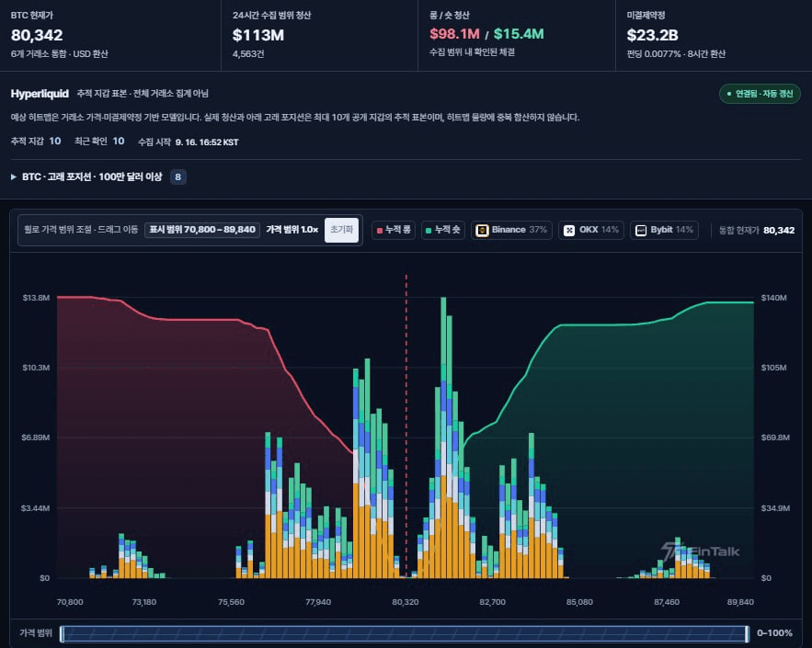The width and height of the screenshot is (812, 648).
Task: Toggle the Bybit 14% exchange filter
Action: pyautogui.click(x=664, y=230)
